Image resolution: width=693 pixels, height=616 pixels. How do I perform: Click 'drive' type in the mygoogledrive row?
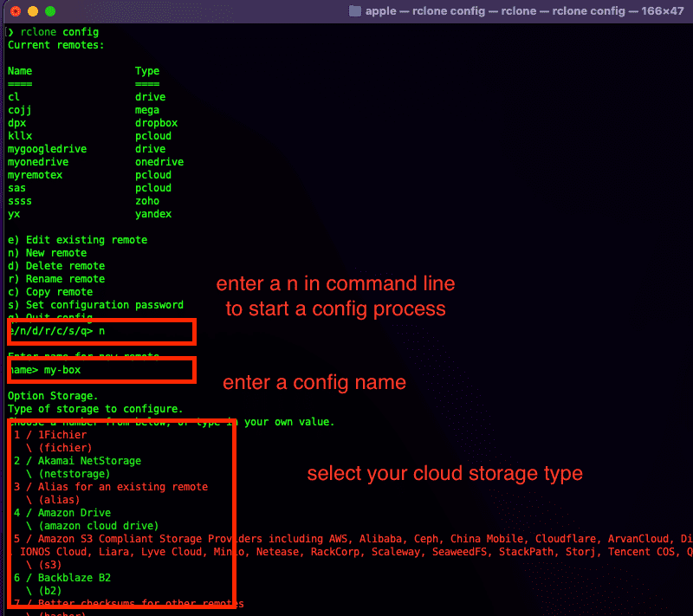click(150, 149)
